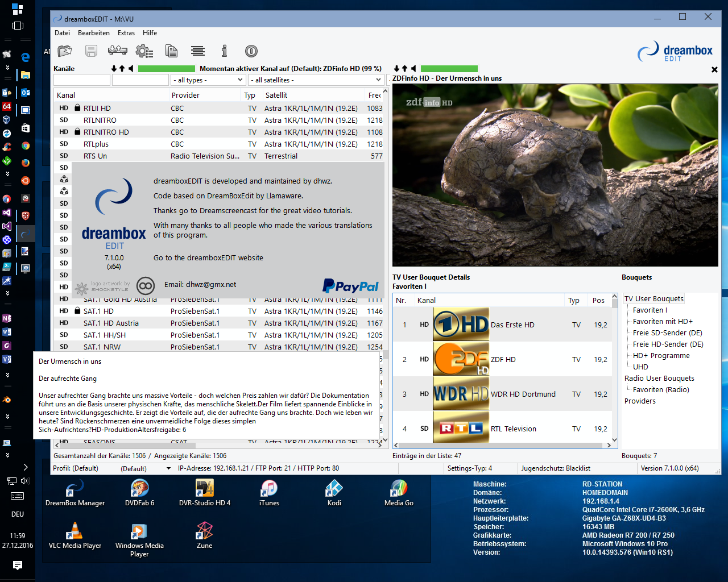Open settings via the gear toolbar icon

click(x=144, y=52)
